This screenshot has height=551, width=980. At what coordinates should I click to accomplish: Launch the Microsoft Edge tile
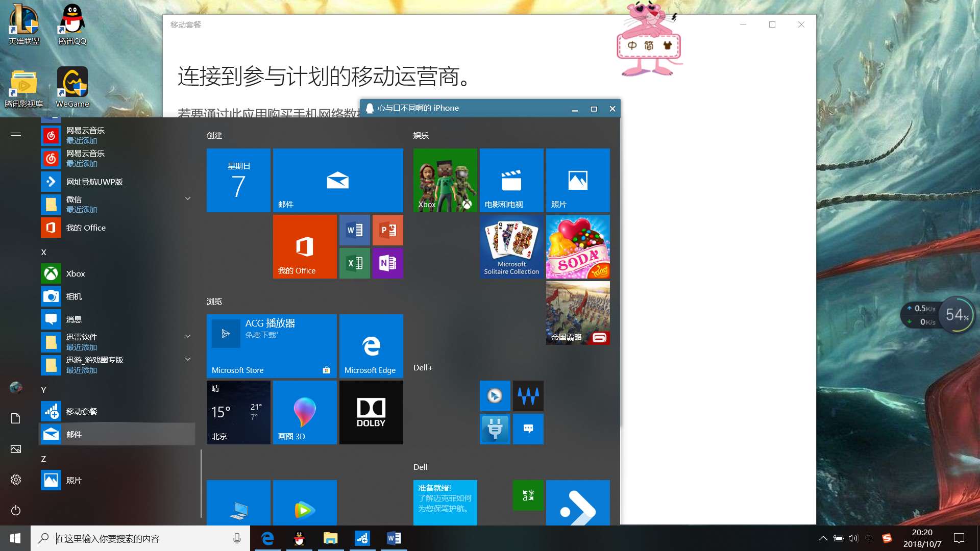tap(371, 346)
